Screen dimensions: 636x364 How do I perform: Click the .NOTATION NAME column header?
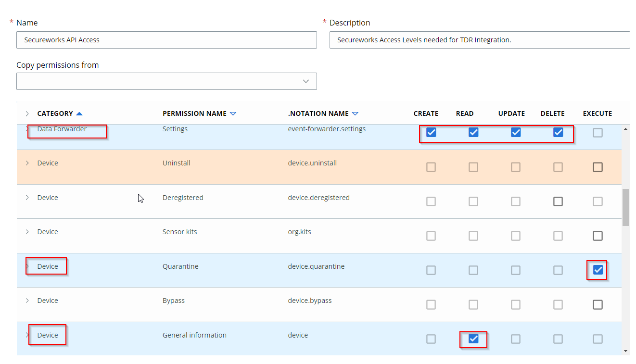coord(318,114)
